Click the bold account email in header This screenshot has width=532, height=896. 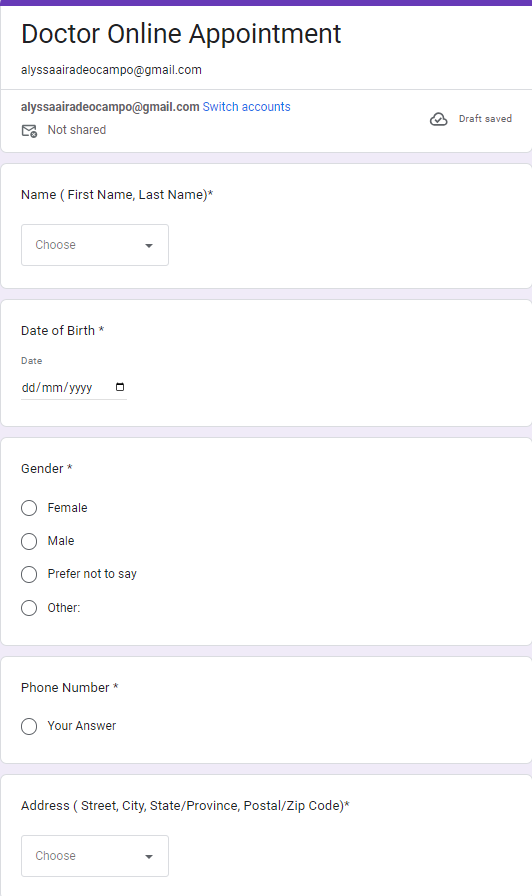[110, 107]
